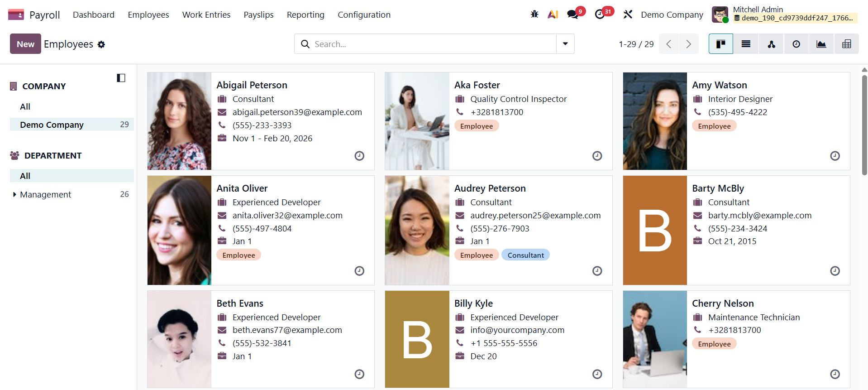Switch to the activity view

pyautogui.click(x=796, y=44)
